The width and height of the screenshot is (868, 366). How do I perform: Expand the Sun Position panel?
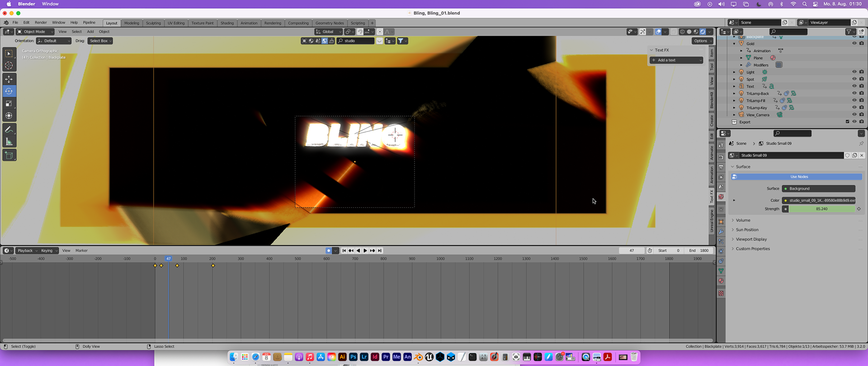point(747,230)
